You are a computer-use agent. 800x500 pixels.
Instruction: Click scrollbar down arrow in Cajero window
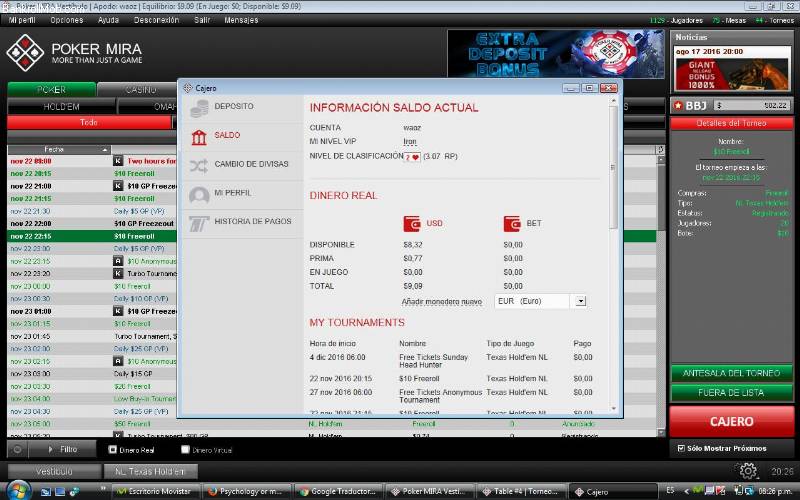click(x=613, y=409)
